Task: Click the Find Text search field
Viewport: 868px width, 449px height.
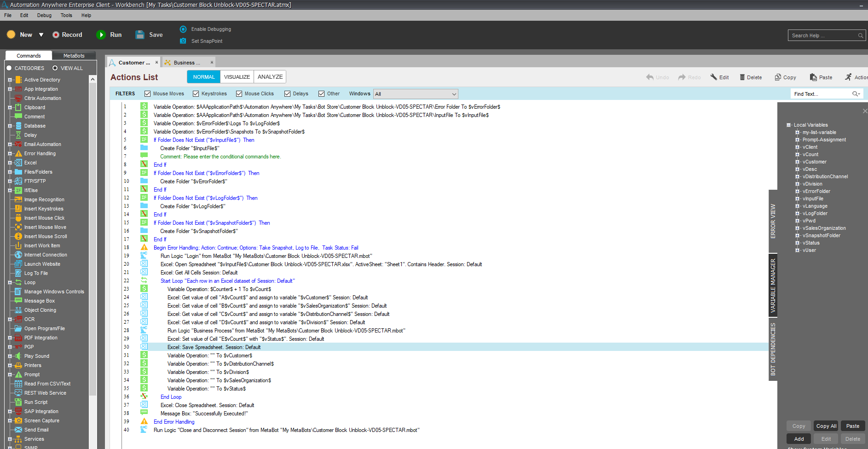Action: (x=821, y=94)
